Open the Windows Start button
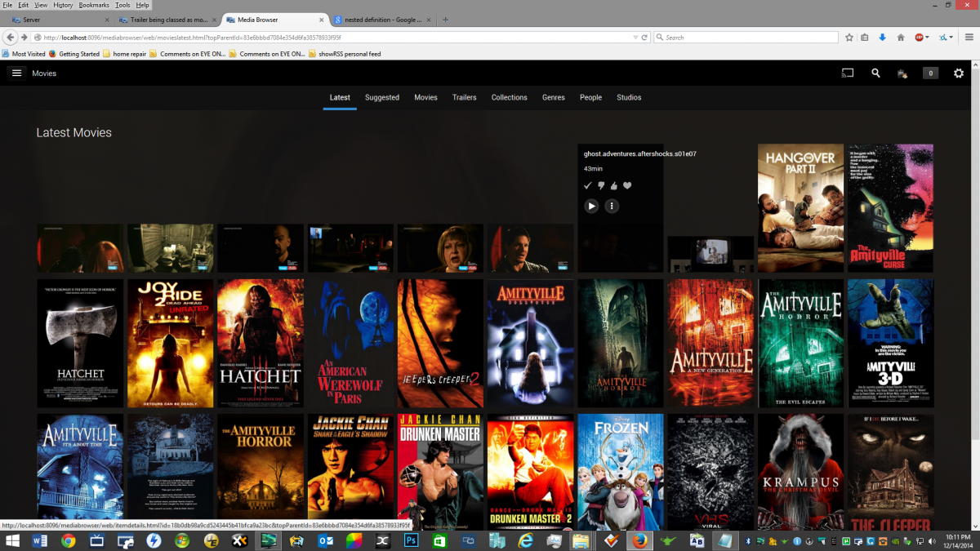 click(14, 540)
